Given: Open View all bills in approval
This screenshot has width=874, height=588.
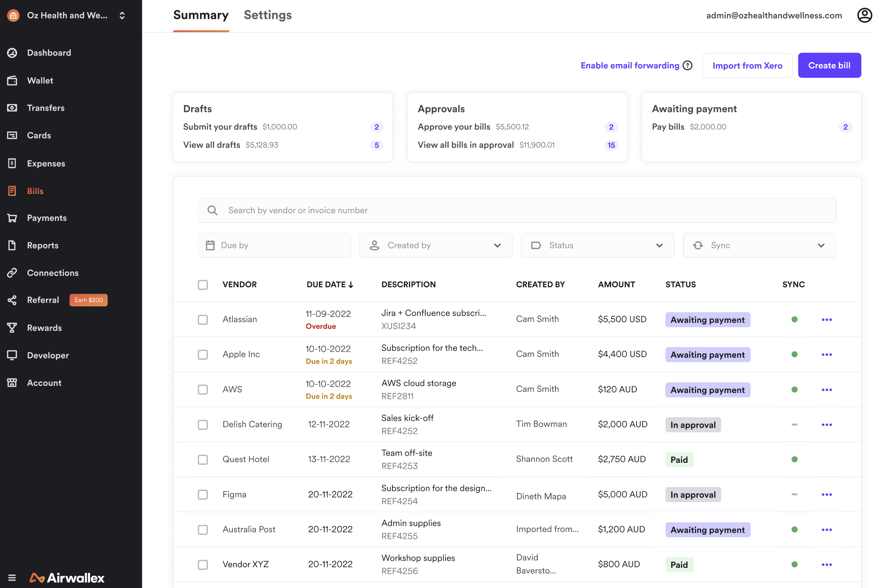Looking at the screenshot, I should click(x=466, y=145).
